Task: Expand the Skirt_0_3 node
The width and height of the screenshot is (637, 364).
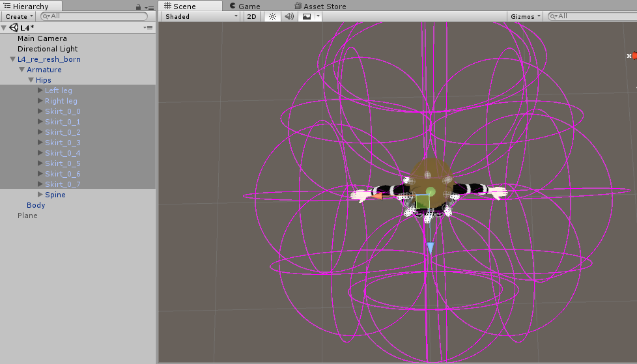Action: (40, 143)
